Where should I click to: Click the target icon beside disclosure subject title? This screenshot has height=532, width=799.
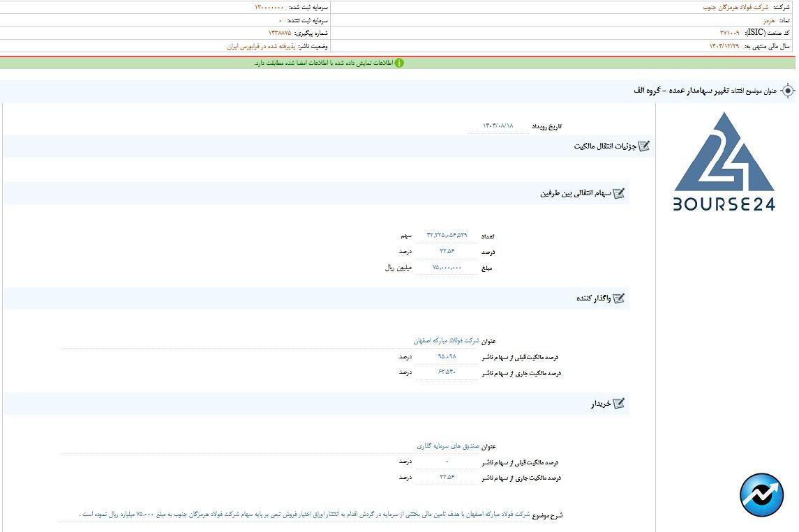pos(788,91)
